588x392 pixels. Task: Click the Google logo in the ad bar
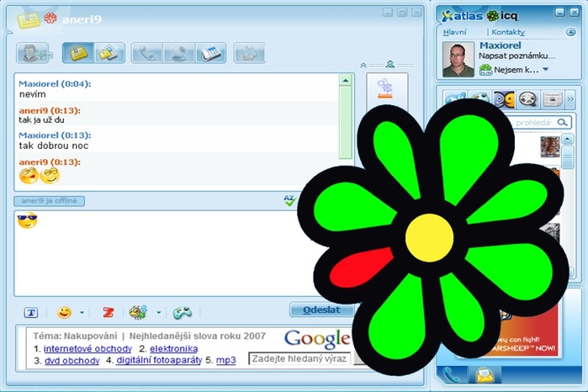click(x=317, y=338)
